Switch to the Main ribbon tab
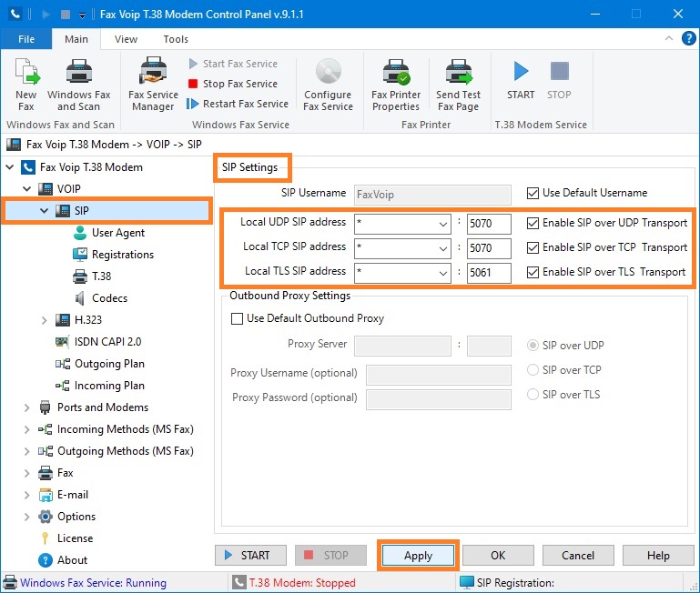This screenshot has width=700, height=593. tap(76, 39)
